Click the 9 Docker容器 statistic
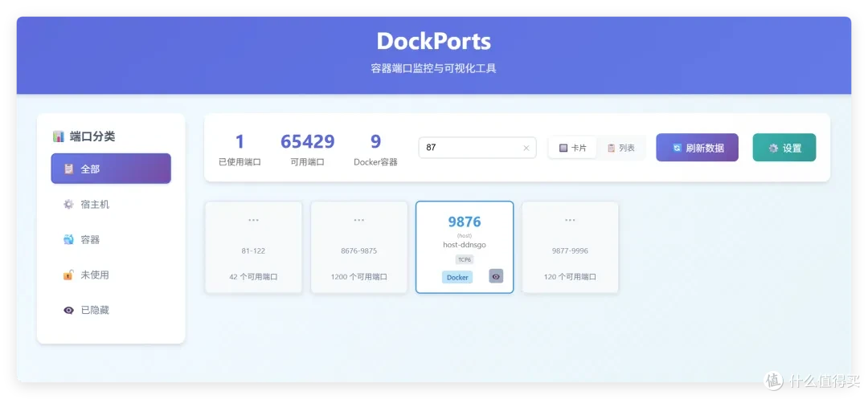Screen dimensions: 868x399 (x=376, y=149)
